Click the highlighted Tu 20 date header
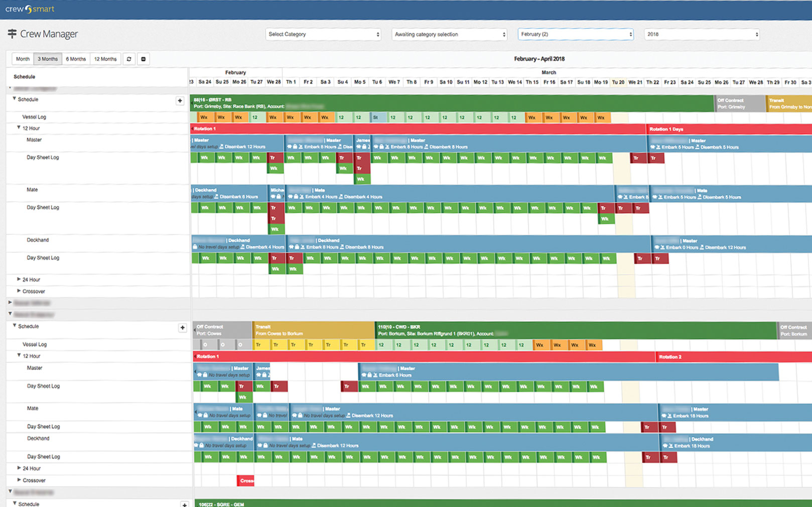 pos(618,82)
